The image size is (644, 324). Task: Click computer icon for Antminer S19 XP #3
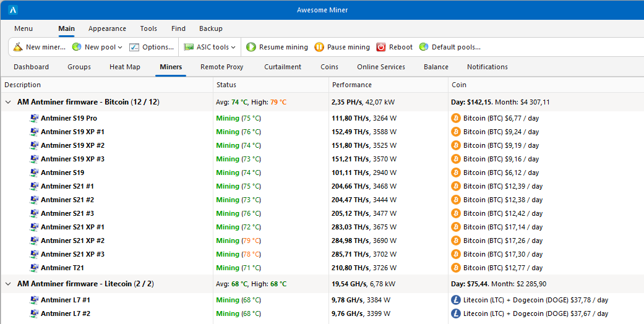pos(34,159)
